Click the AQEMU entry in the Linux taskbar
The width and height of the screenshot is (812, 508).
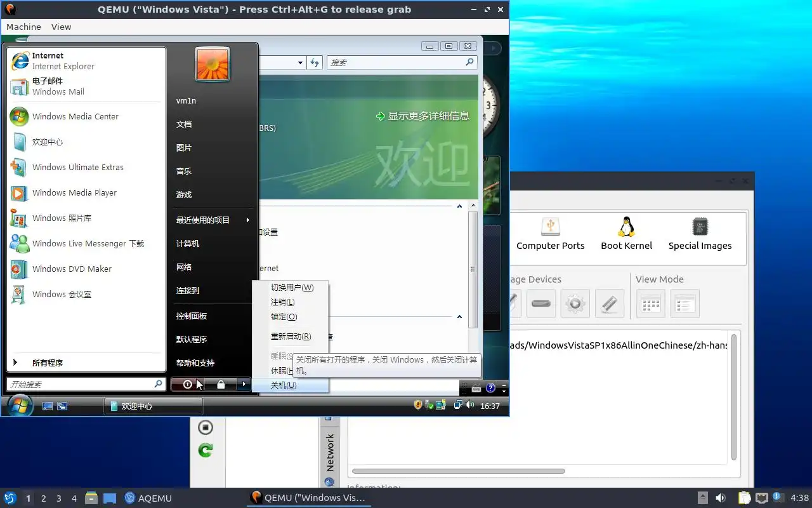(148, 498)
